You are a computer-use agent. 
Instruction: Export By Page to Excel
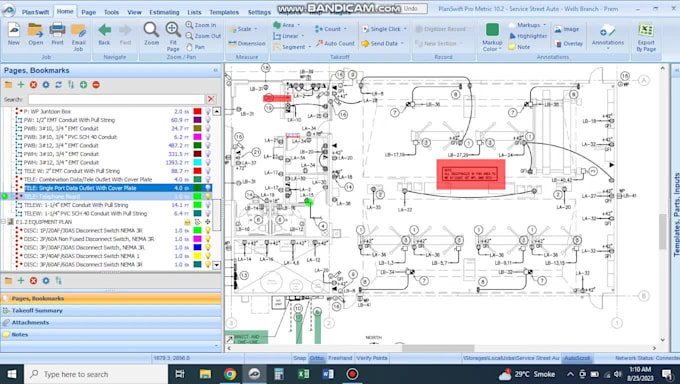point(646,37)
